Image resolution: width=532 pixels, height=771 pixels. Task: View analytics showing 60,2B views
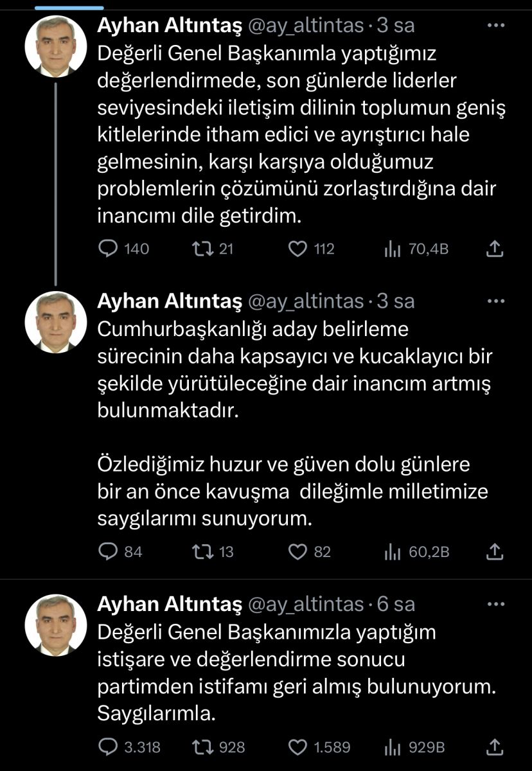393,552
